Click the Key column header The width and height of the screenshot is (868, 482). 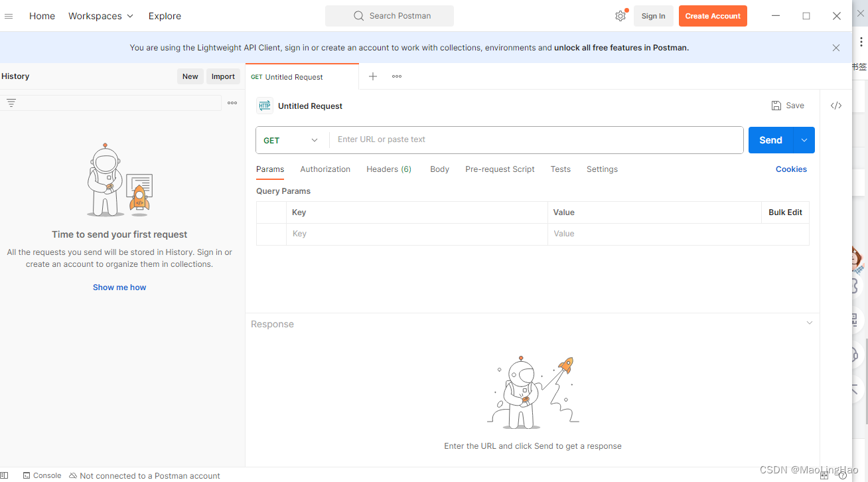coord(299,212)
